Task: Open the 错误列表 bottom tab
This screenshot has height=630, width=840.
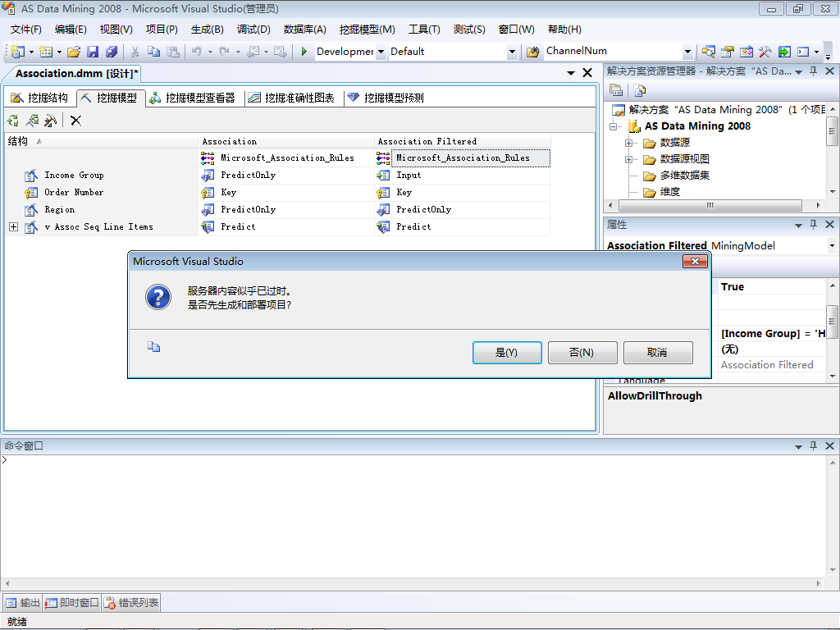Action: click(x=131, y=603)
